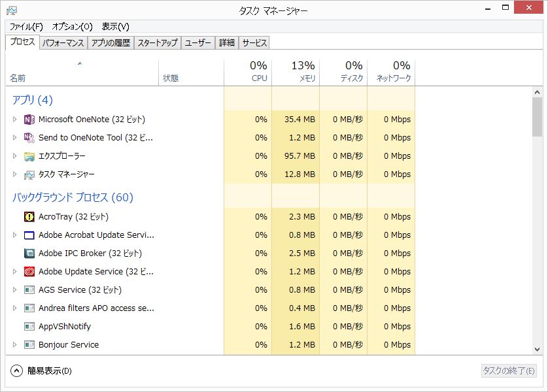
Task: Select the プロセス tab
Action: 22,42
